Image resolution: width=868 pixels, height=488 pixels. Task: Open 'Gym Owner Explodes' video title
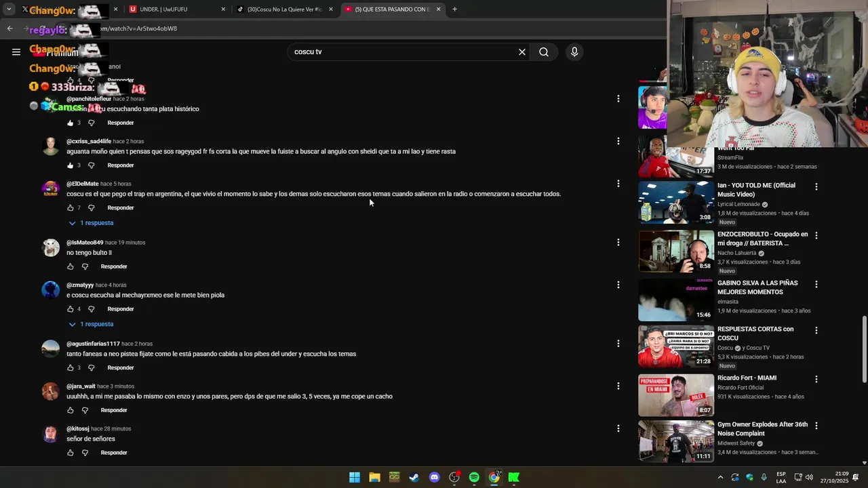point(763,429)
